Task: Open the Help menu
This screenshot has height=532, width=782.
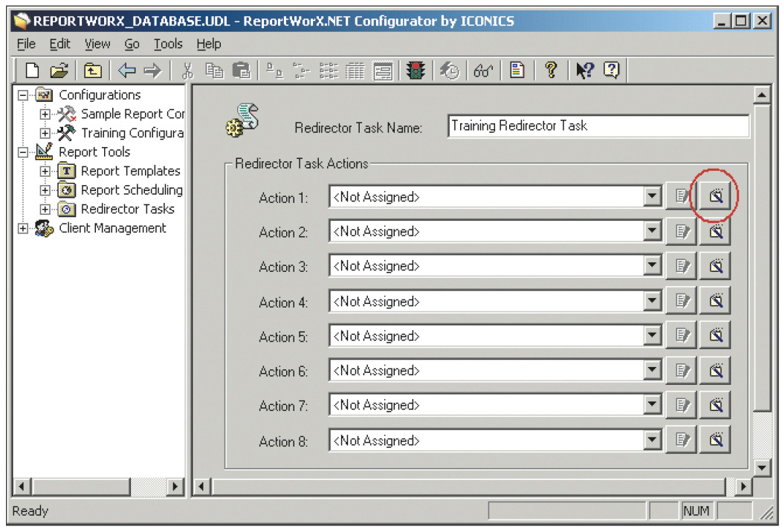Action: coord(208,44)
